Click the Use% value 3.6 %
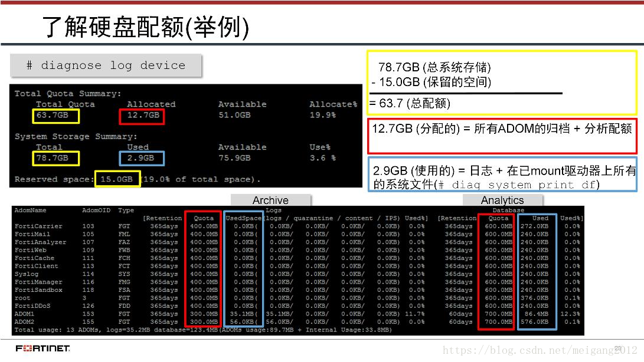This screenshot has width=644, height=362. pyautogui.click(x=322, y=158)
